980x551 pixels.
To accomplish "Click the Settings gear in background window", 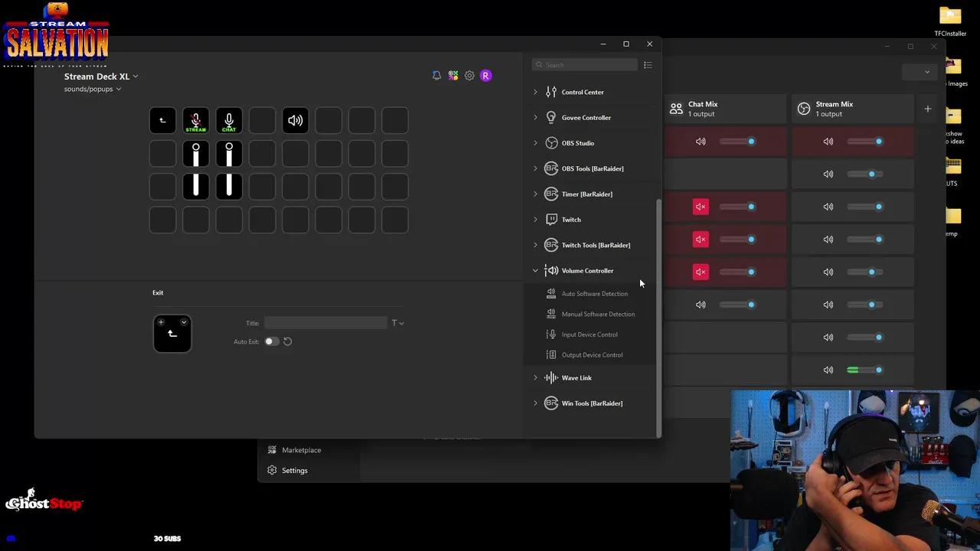I will [x=272, y=471].
